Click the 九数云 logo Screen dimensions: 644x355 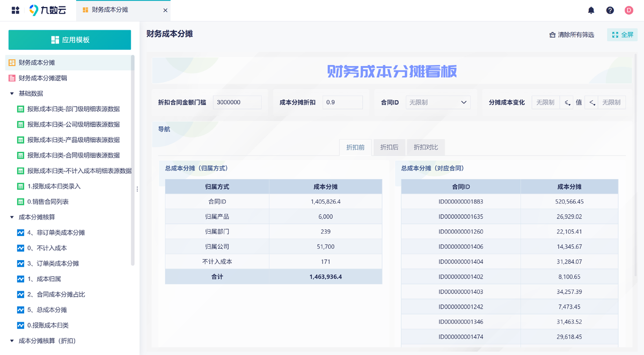tap(48, 10)
